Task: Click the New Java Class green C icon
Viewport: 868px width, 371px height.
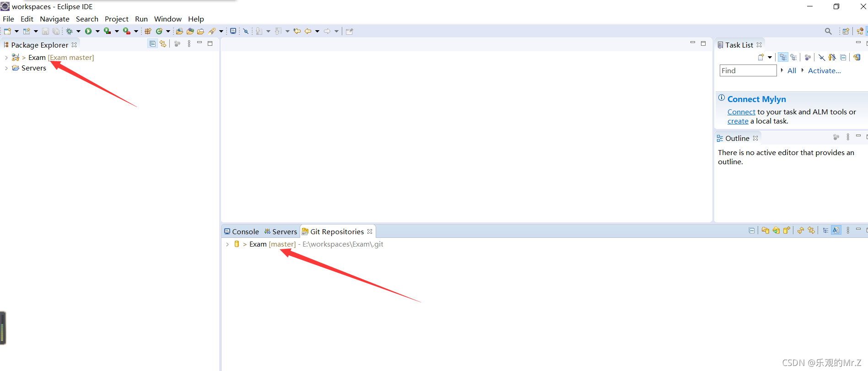Action: coord(159,31)
